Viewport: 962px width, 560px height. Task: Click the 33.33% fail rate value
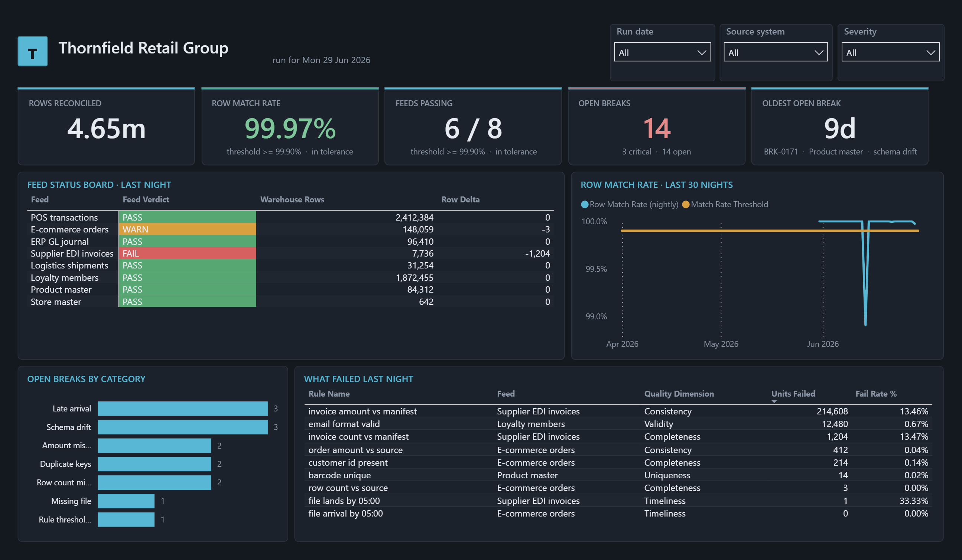913,501
